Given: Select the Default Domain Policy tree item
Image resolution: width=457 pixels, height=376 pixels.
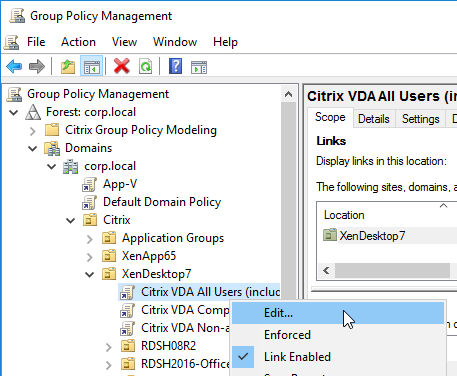Looking at the screenshot, I should (162, 202).
